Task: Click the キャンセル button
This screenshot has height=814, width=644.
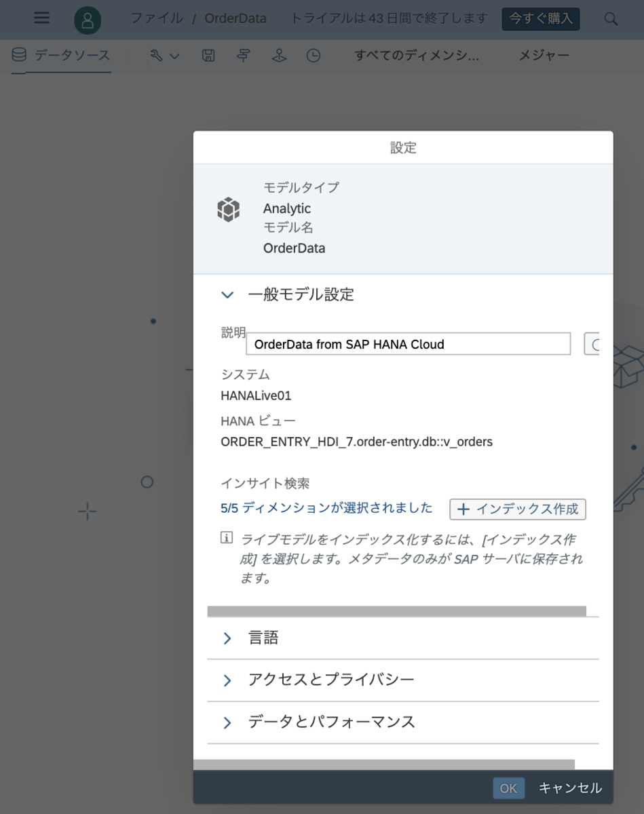Action: [x=570, y=788]
